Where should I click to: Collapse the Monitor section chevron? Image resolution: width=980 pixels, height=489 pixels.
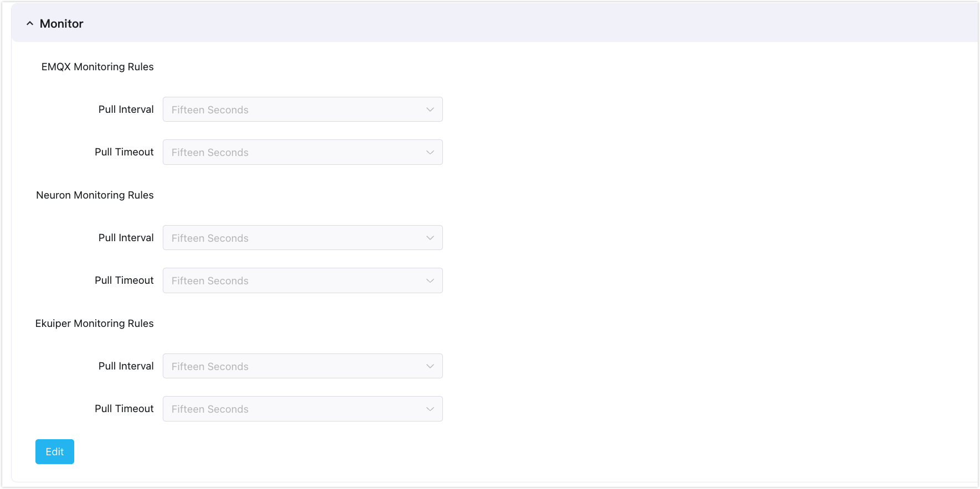tap(30, 23)
